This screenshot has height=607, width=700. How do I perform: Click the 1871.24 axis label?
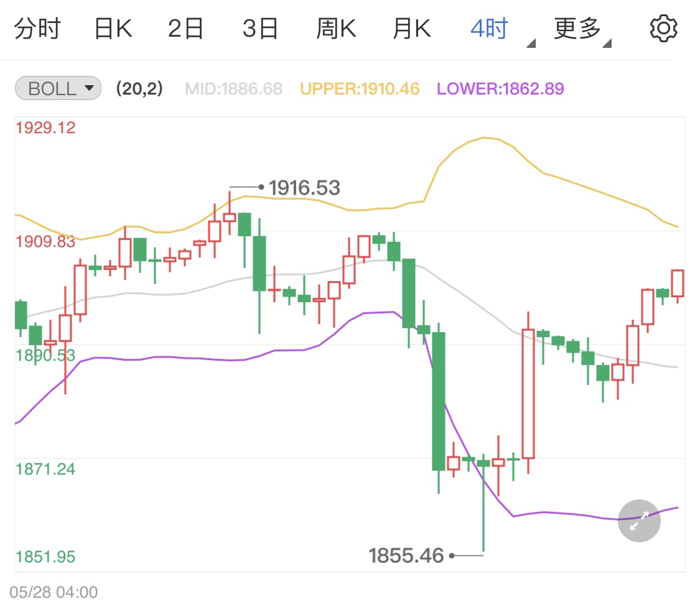pyautogui.click(x=45, y=469)
